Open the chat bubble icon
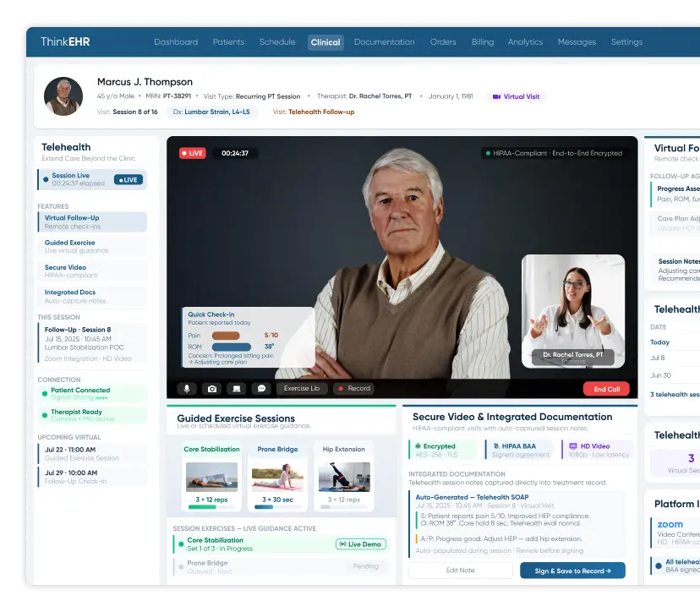This screenshot has height=612, width=700. coord(261,389)
